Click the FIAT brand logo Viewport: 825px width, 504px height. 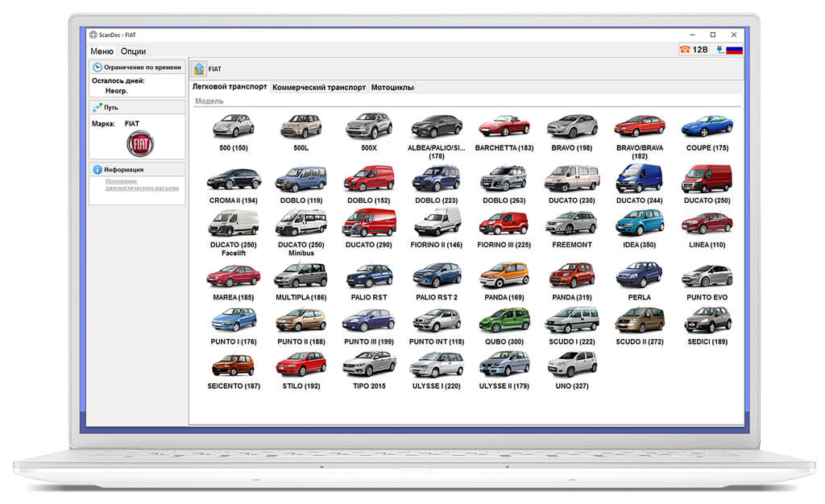[x=140, y=144]
